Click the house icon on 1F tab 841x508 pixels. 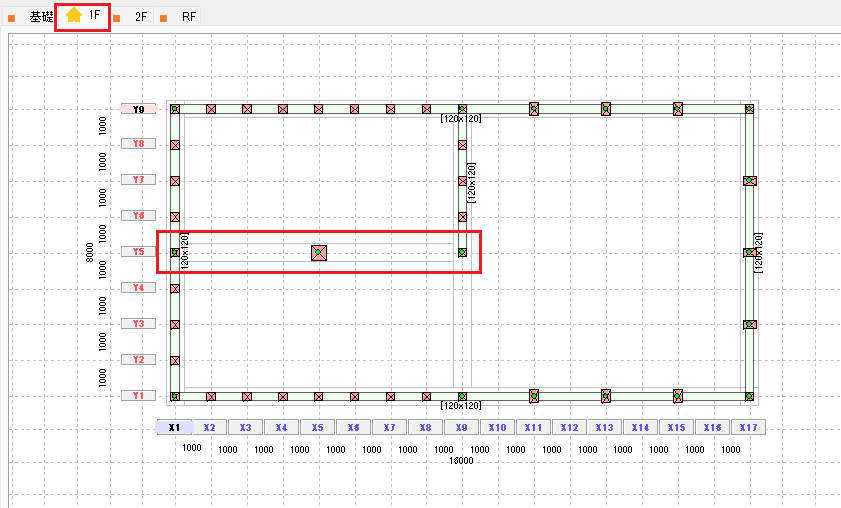74,16
